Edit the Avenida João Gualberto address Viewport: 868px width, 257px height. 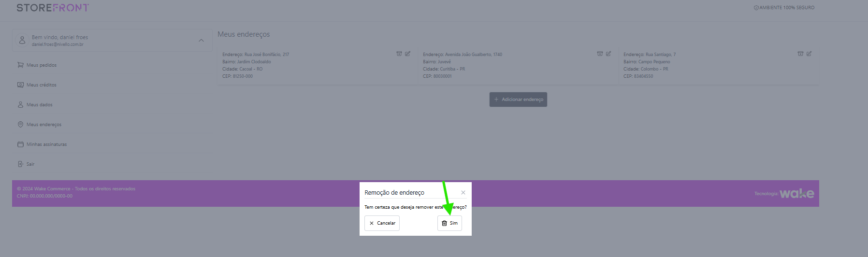[608, 54]
